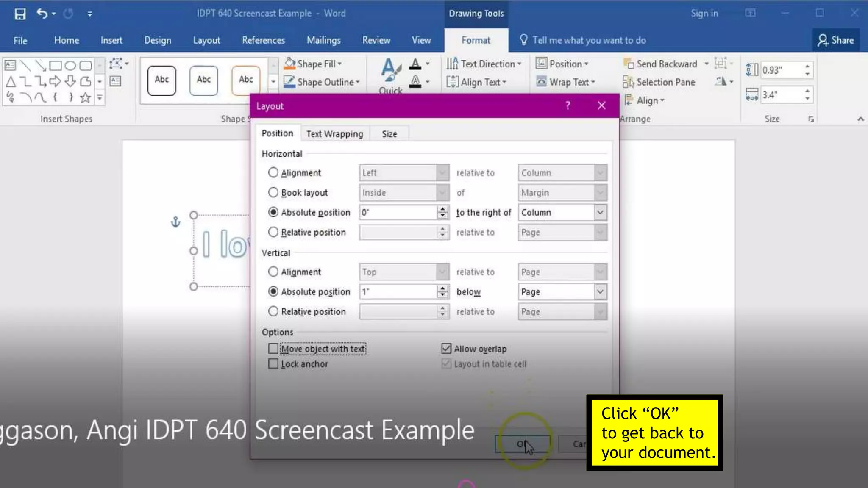The width and height of the screenshot is (868, 488).
Task: Pick the orange-outlined Abc shape style
Action: pos(246,80)
